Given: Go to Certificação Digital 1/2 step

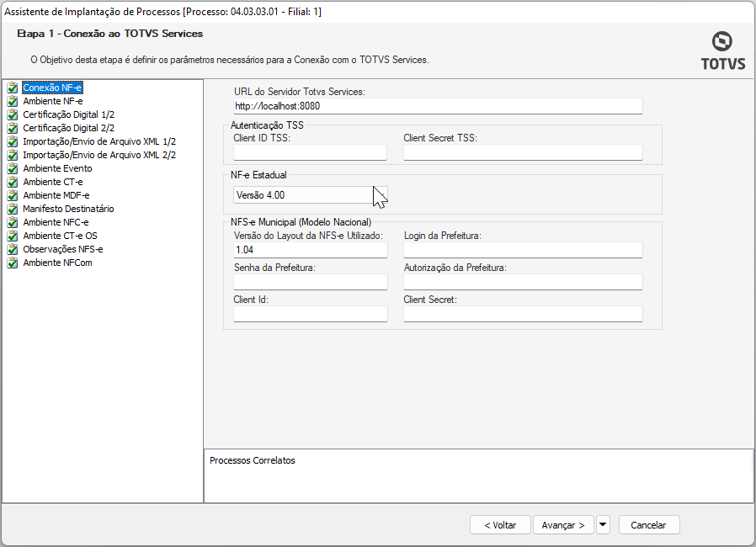Looking at the screenshot, I should coord(68,114).
